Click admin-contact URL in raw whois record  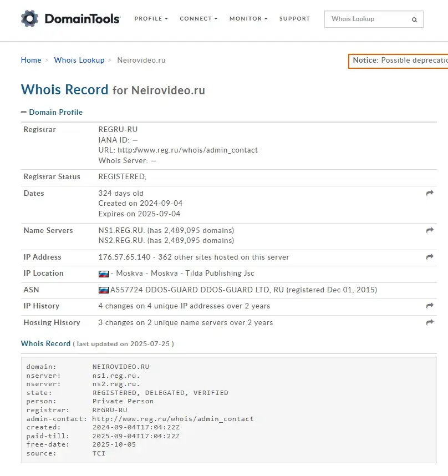pos(173,419)
